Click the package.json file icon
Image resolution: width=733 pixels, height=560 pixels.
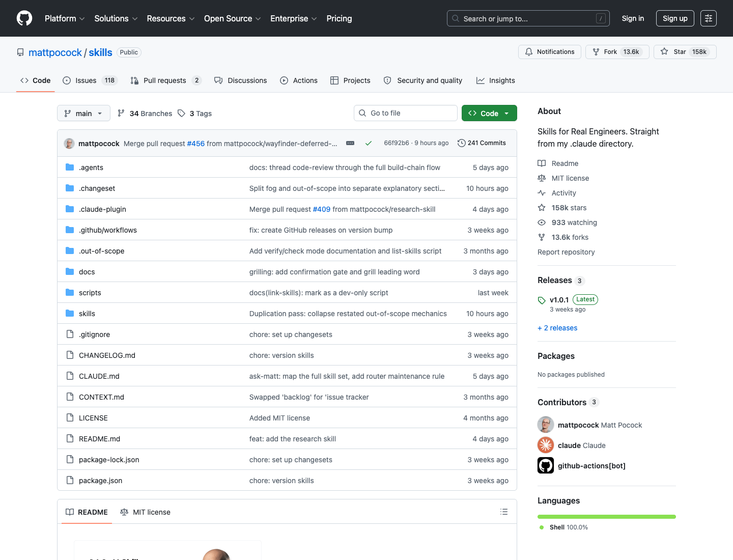70,481
